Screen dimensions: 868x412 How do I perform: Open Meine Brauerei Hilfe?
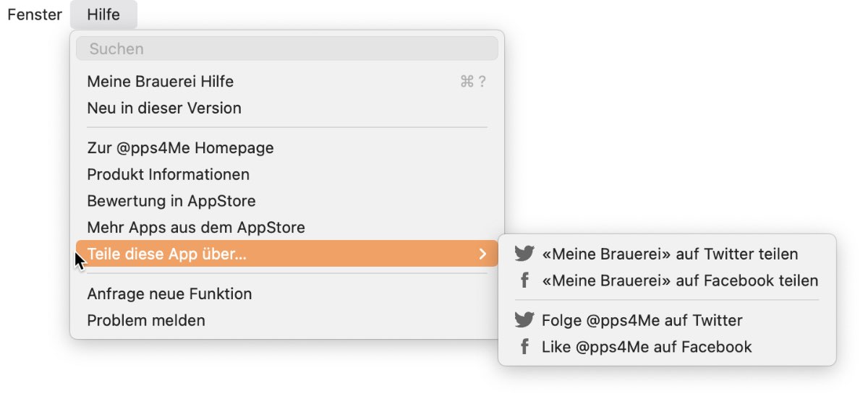click(x=287, y=82)
